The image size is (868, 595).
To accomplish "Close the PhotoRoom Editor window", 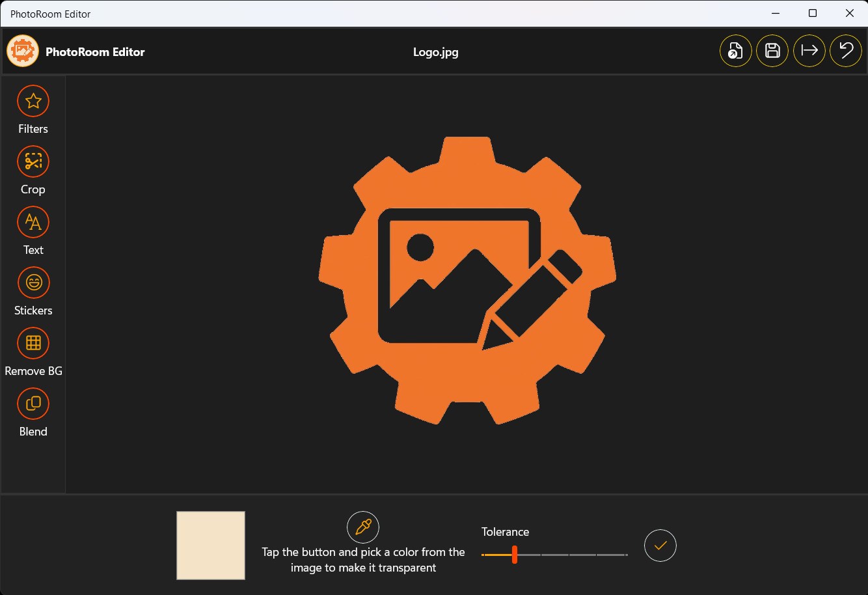I will click(850, 13).
